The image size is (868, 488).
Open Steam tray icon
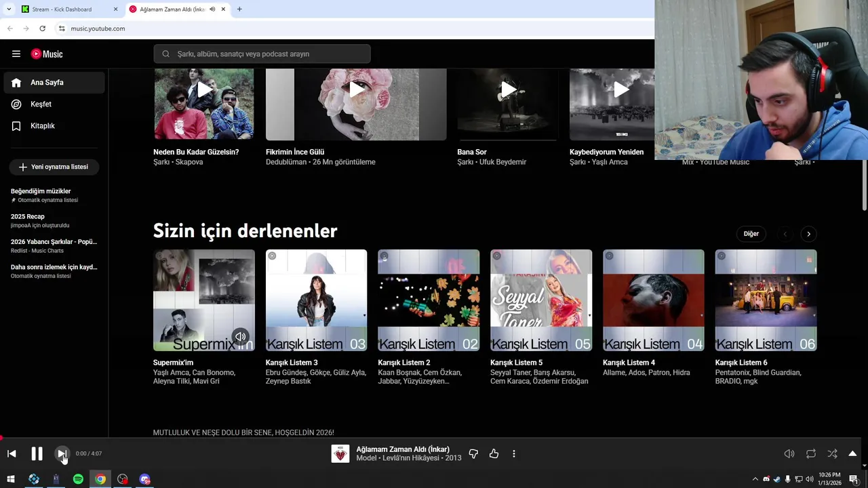click(x=777, y=479)
